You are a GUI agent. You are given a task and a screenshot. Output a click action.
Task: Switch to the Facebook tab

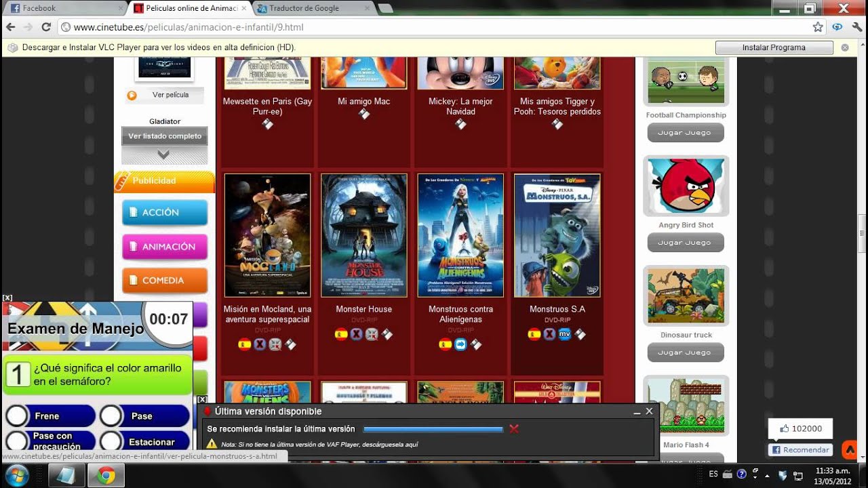click(64, 8)
